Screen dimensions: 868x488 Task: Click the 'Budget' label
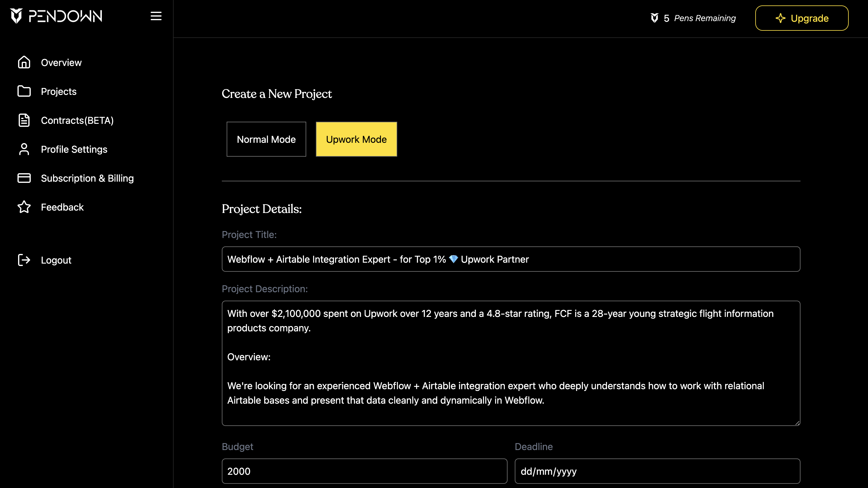click(x=237, y=446)
